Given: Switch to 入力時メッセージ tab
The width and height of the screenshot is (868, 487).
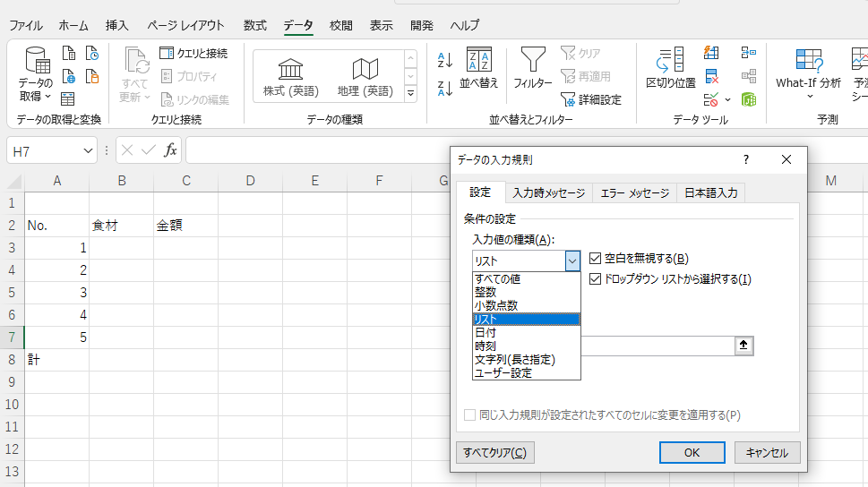Looking at the screenshot, I should [548, 192].
